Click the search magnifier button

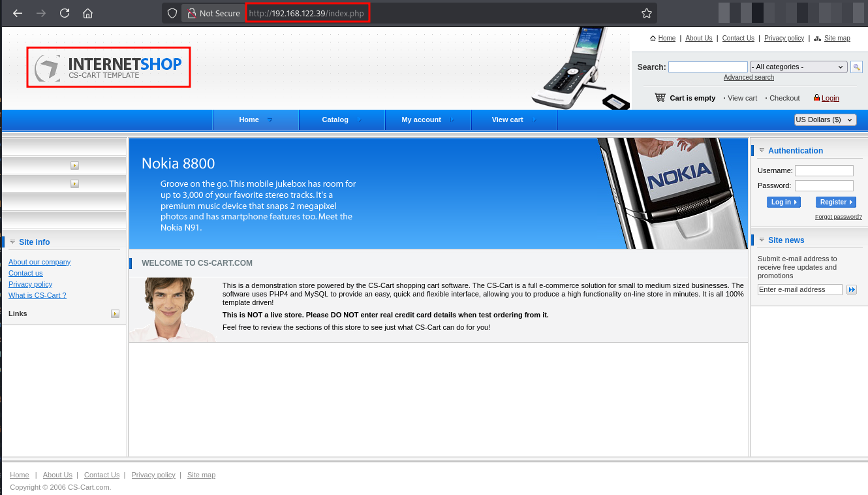coord(857,67)
